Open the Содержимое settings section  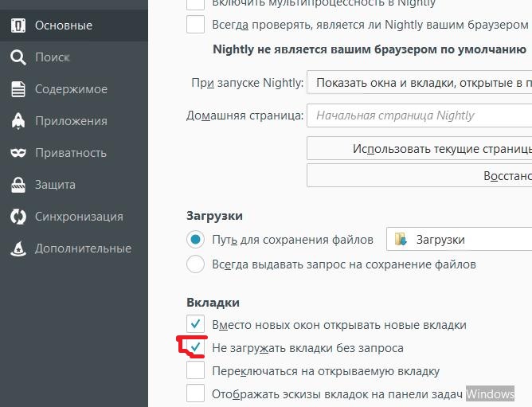[x=74, y=89]
